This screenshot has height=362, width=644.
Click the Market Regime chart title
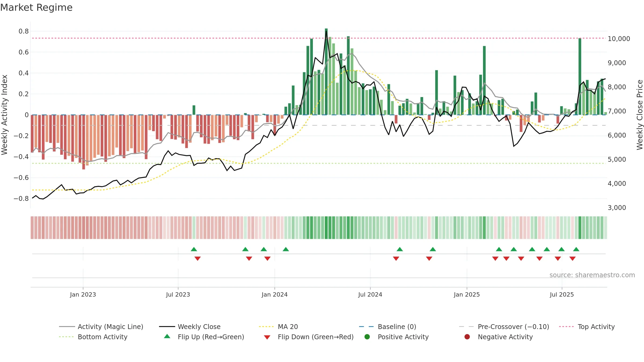pos(36,8)
